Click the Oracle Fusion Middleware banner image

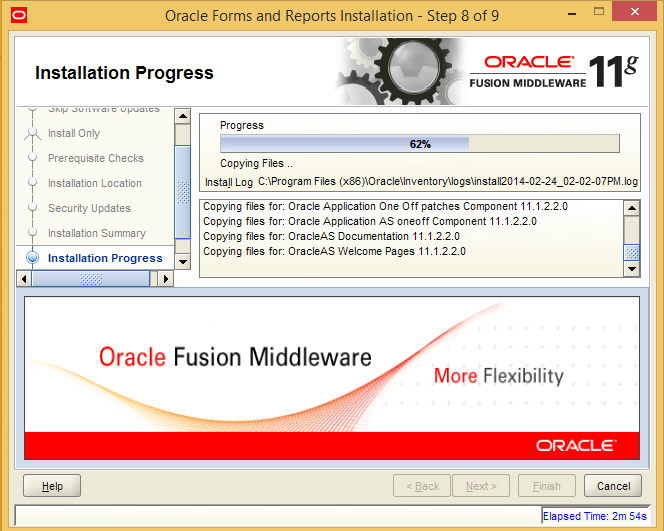tap(332, 378)
